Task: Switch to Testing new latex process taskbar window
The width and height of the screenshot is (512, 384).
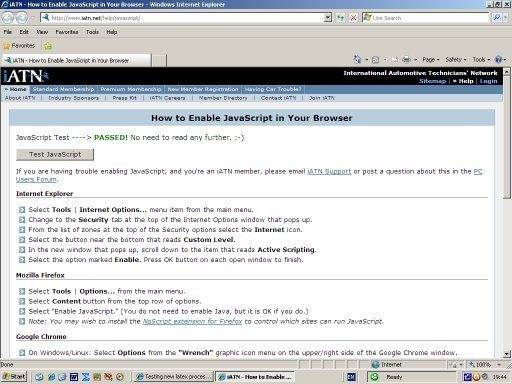Action: 173,377
